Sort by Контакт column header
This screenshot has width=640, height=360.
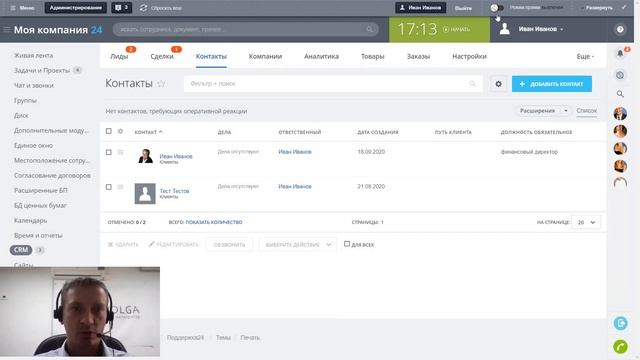point(148,132)
